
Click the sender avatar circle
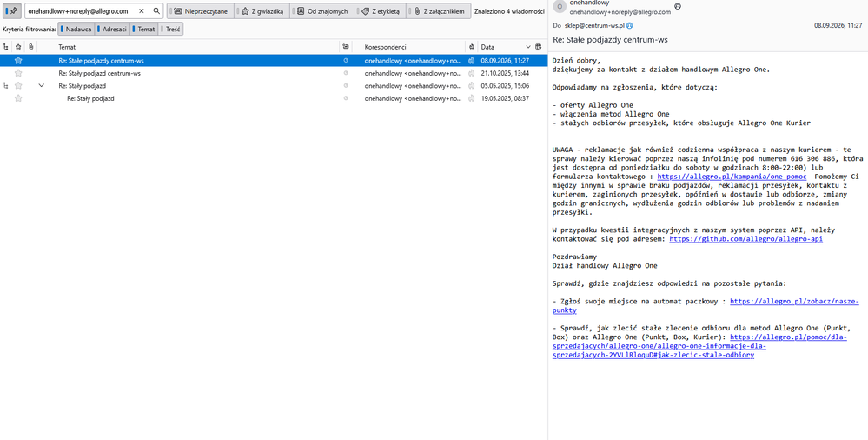pos(560,7)
